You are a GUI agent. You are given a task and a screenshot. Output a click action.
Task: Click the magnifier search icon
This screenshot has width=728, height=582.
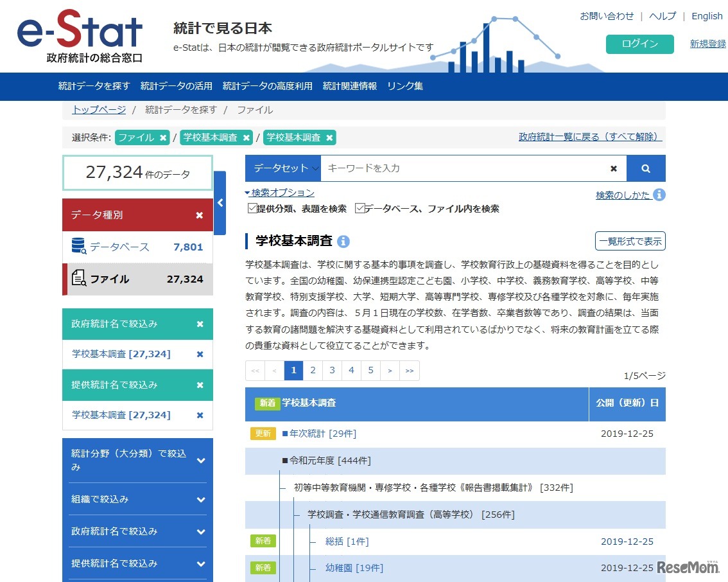646,168
